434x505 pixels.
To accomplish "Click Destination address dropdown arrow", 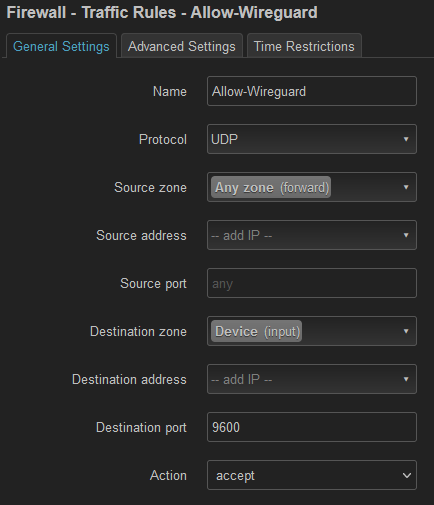I will coord(406,379).
